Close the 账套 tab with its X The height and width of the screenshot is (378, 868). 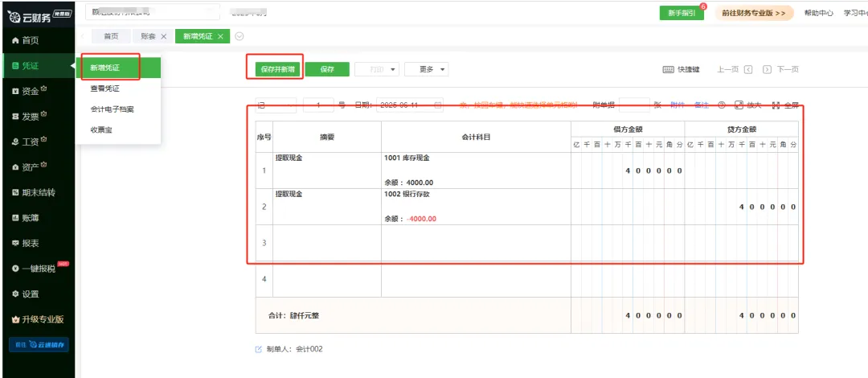point(163,36)
